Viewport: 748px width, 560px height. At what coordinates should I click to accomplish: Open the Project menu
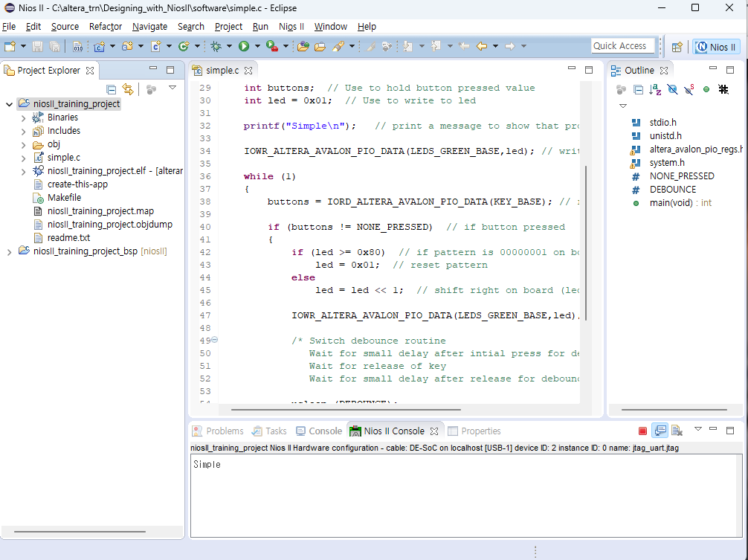pos(228,27)
